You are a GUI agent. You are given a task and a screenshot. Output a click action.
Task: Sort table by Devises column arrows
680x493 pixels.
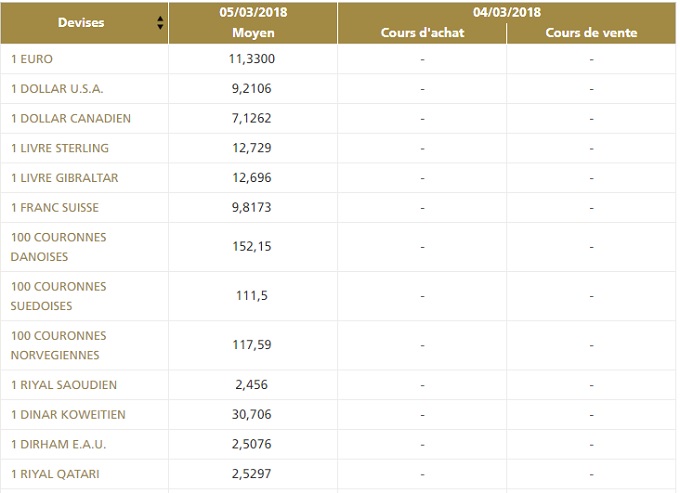click(160, 22)
